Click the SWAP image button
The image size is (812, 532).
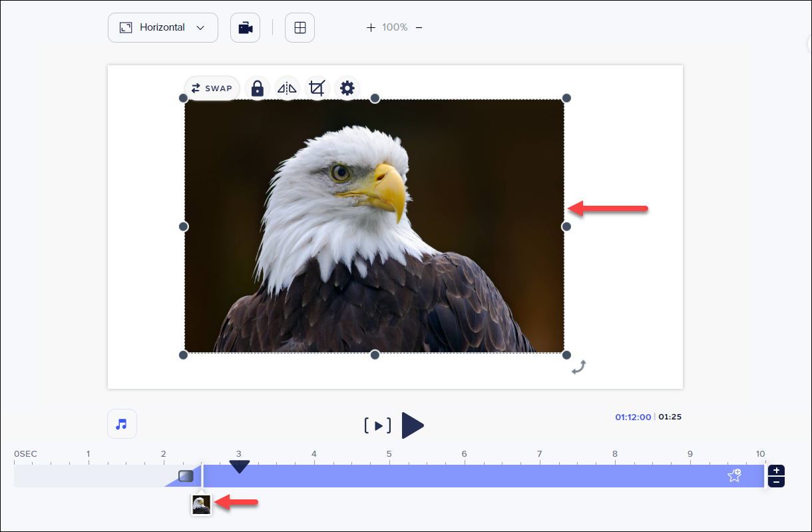[x=212, y=89]
